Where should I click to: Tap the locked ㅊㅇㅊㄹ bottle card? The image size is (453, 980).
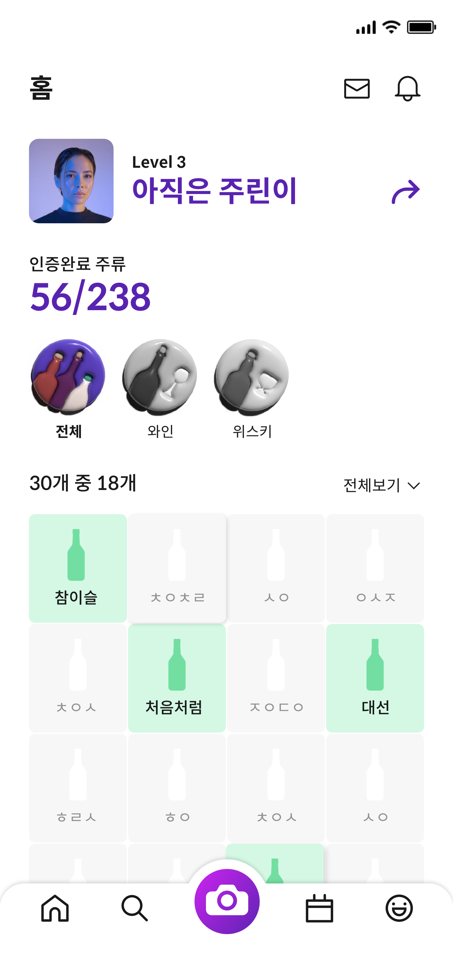177,568
